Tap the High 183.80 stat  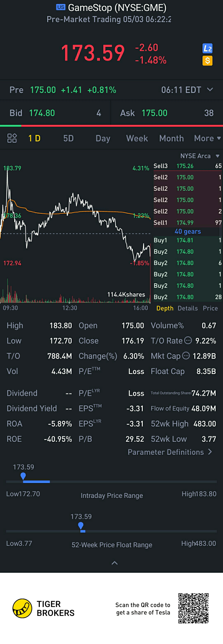[x=39, y=326]
